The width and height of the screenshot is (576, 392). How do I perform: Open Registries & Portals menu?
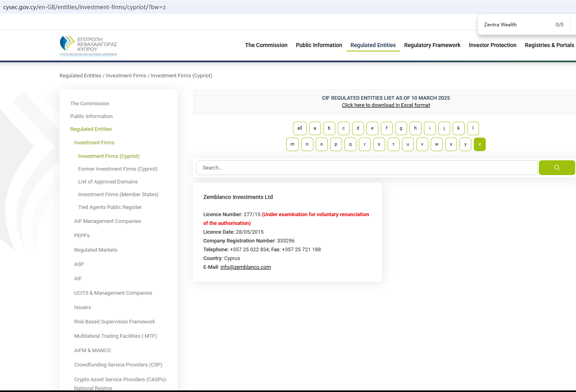click(x=549, y=45)
